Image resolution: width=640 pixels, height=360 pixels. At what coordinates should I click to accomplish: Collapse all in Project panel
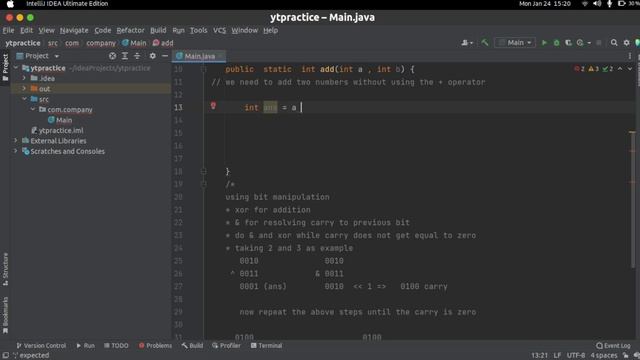137,56
